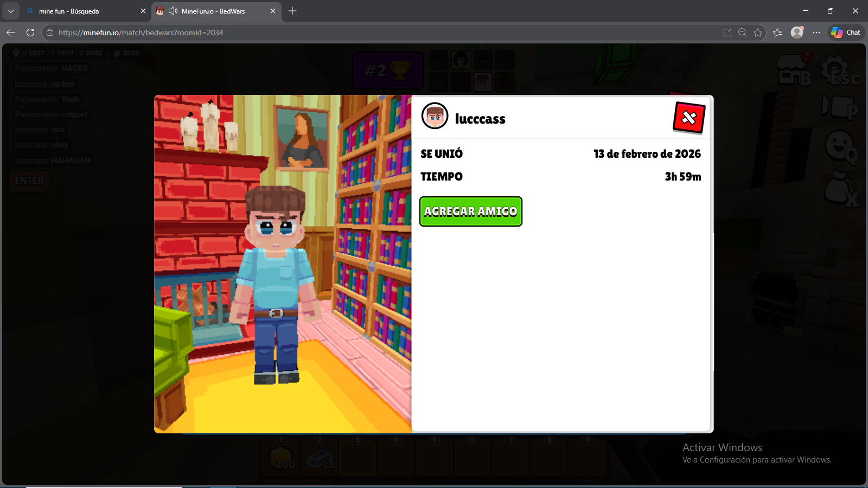Open browser Settings and more menu

[816, 33]
